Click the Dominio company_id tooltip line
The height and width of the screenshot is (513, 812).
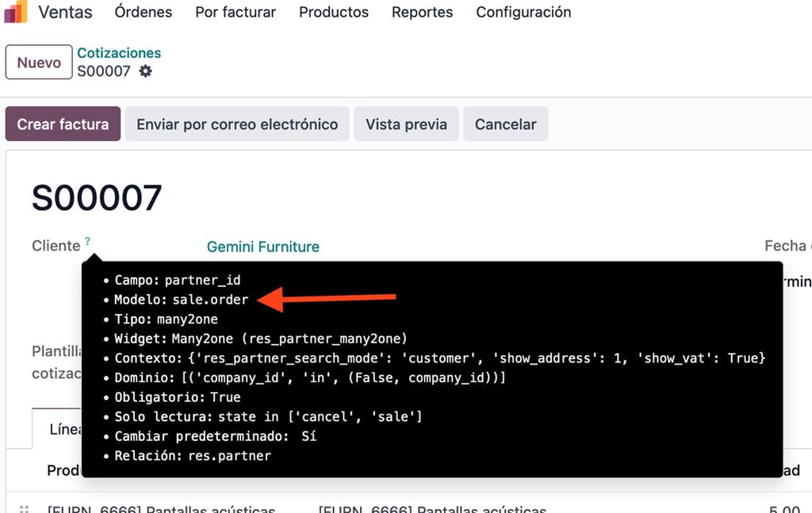[310, 377]
